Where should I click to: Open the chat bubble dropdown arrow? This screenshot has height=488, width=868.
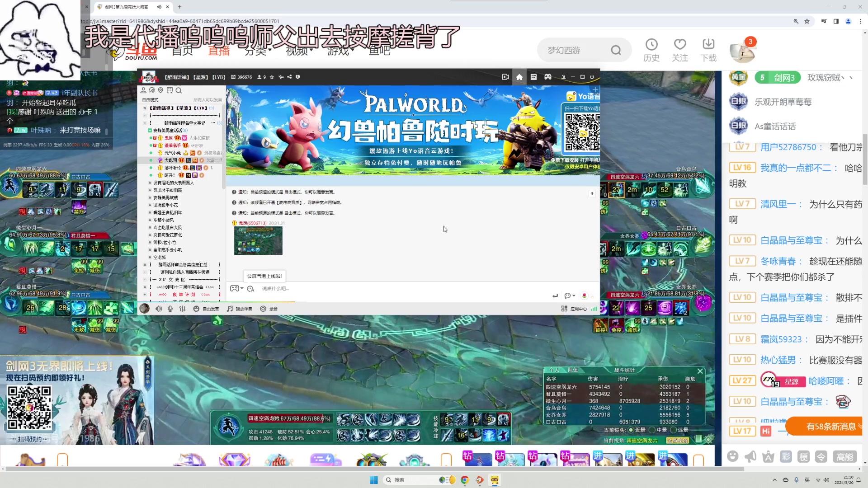pos(574,296)
